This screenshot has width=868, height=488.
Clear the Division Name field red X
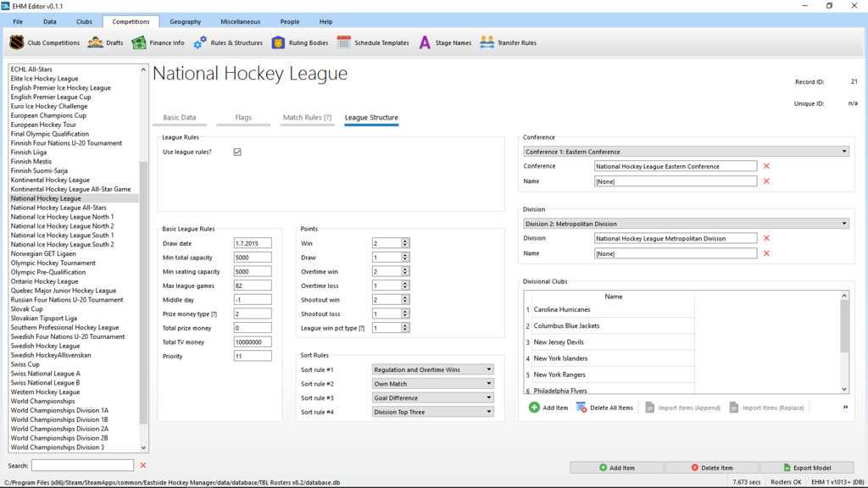(766, 253)
